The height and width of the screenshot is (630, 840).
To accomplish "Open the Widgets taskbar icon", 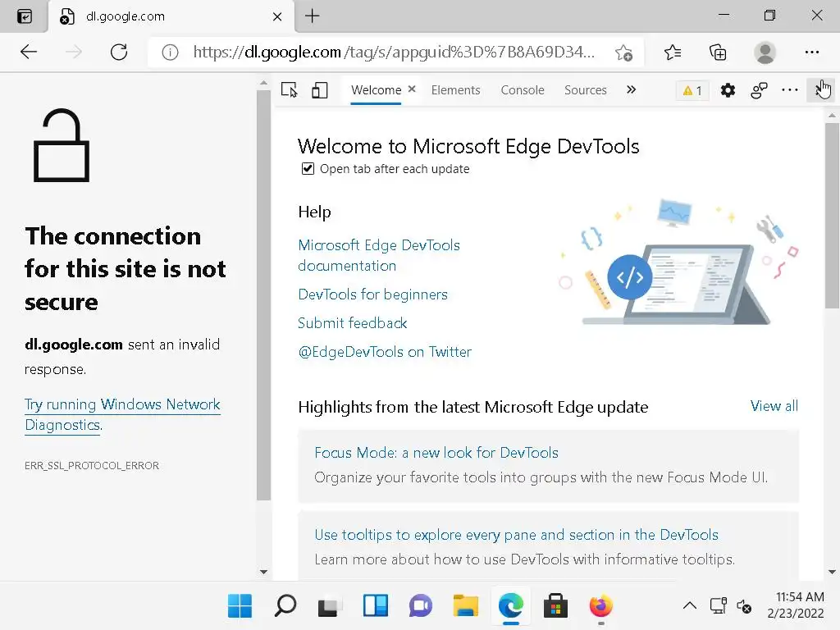I will (375, 606).
